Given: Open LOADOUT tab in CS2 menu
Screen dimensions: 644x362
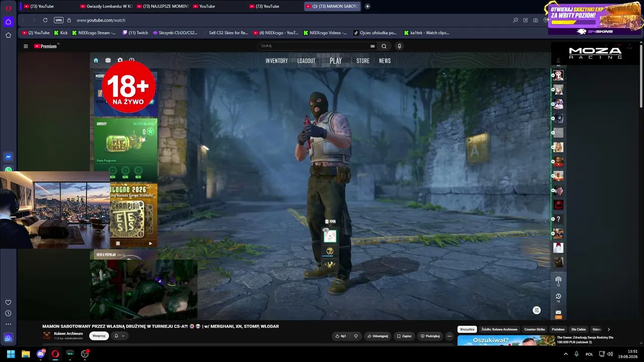Looking at the screenshot, I should coord(306,61).
